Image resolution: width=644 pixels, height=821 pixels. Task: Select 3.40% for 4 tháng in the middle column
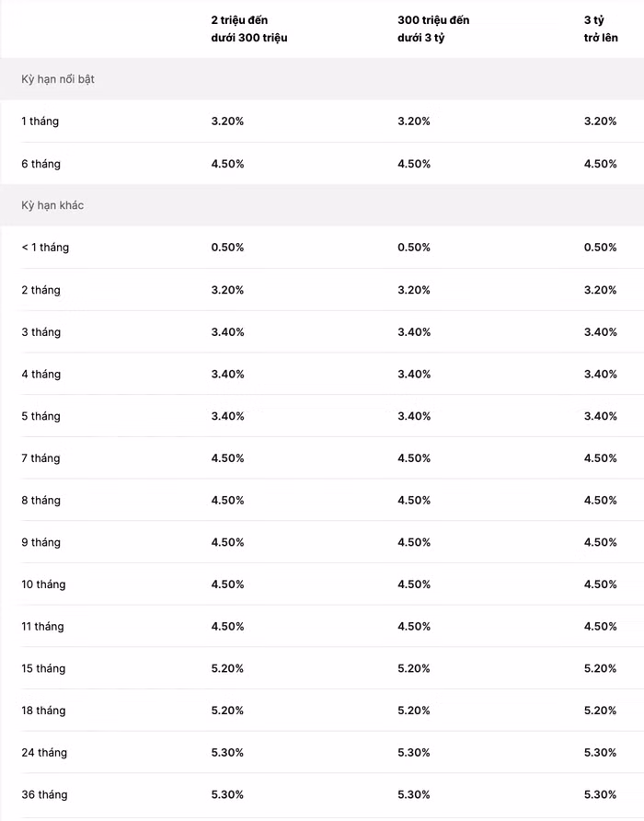point(414,374)
